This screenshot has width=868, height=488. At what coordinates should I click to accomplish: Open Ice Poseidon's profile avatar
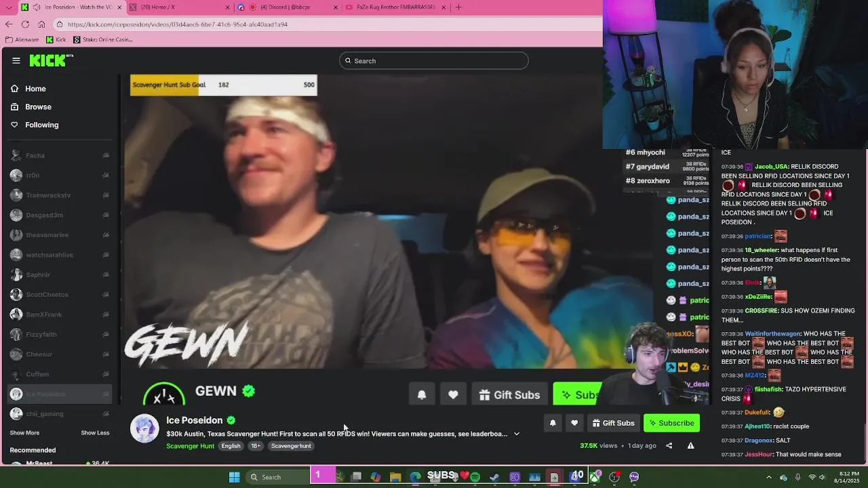click(x=144, y=428)
